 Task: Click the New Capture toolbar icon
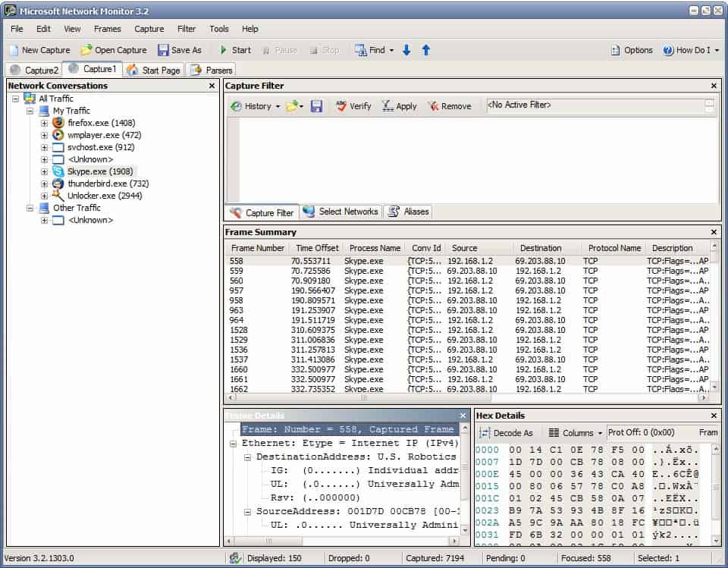[14, 50]
